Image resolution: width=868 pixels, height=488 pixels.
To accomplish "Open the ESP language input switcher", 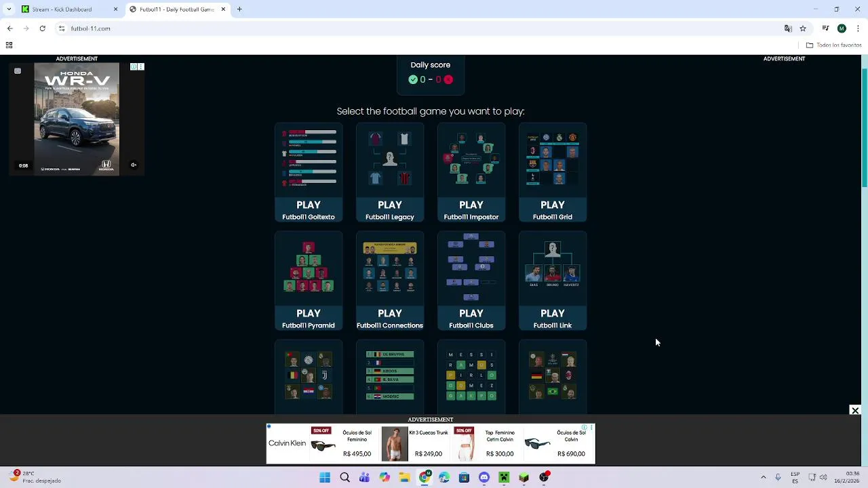I will [795, 478].
